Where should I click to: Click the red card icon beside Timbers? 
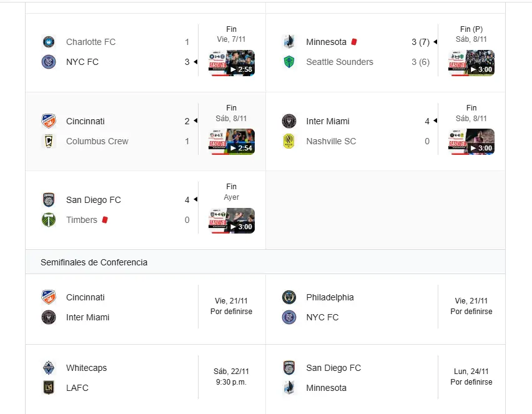point(105,220)
